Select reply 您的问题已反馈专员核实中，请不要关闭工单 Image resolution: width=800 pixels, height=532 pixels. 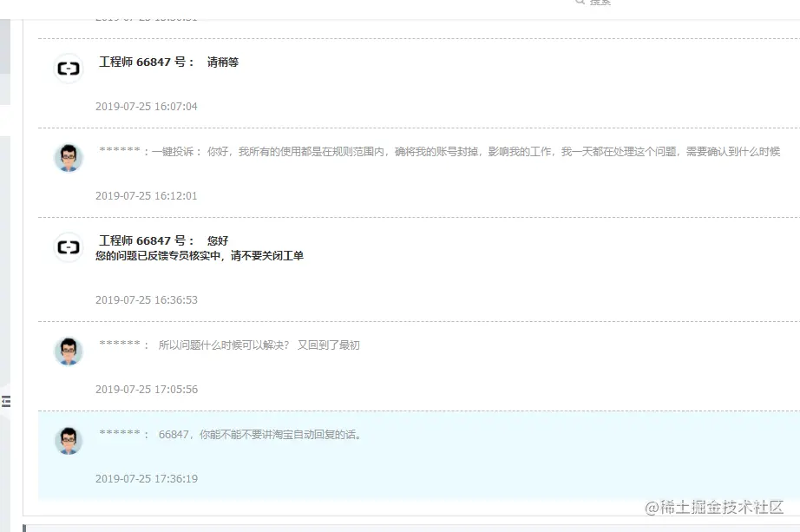point(200,255)
